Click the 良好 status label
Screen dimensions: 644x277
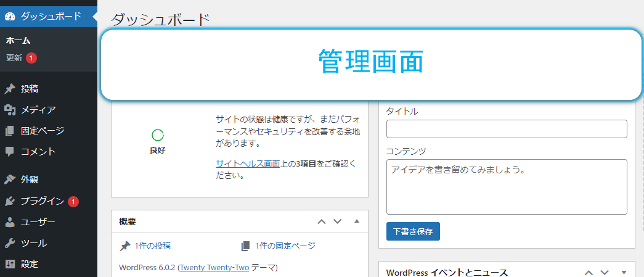pos(158,151)
